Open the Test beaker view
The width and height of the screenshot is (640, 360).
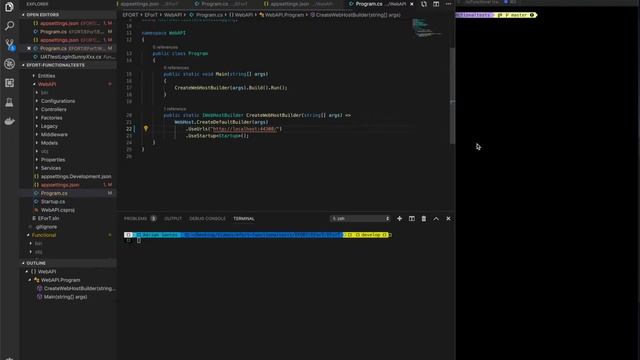pos(9,102)
